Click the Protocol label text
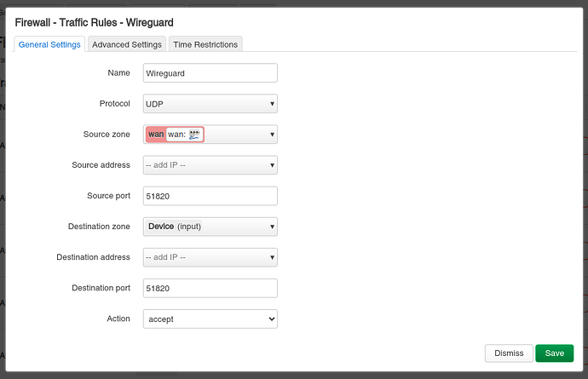Screen dimensions: 588x379 coord(115,103)
